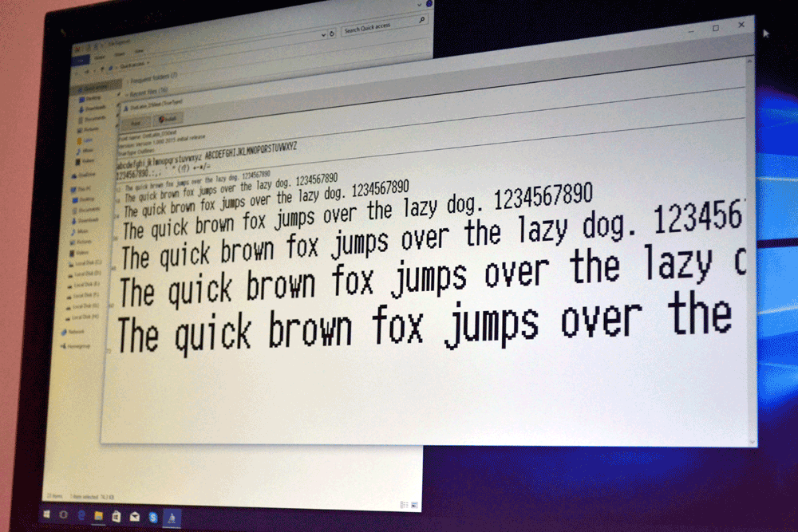Open Local Disk (C:) in navigation pane
Image resolution: width=798 pixels, height=532 pixels.
(x=85, y=263)
